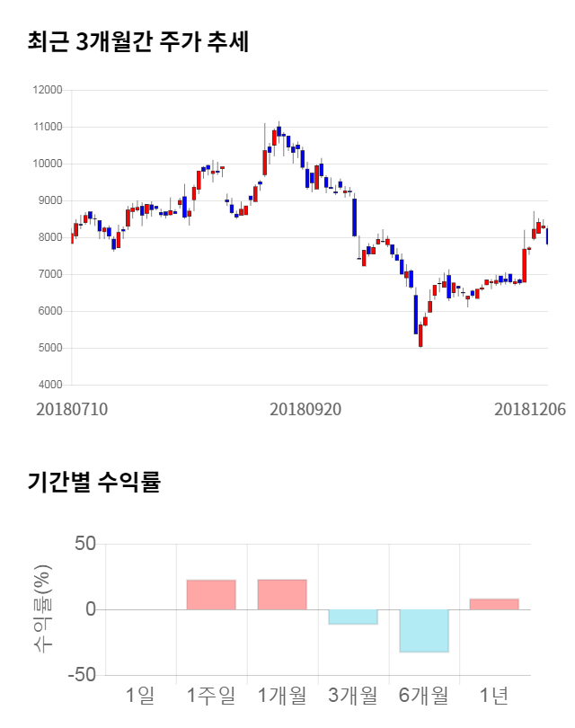Viewport: 575px width, 728px height.
Task: Click the 4000 price axis label
Action: 49,386
